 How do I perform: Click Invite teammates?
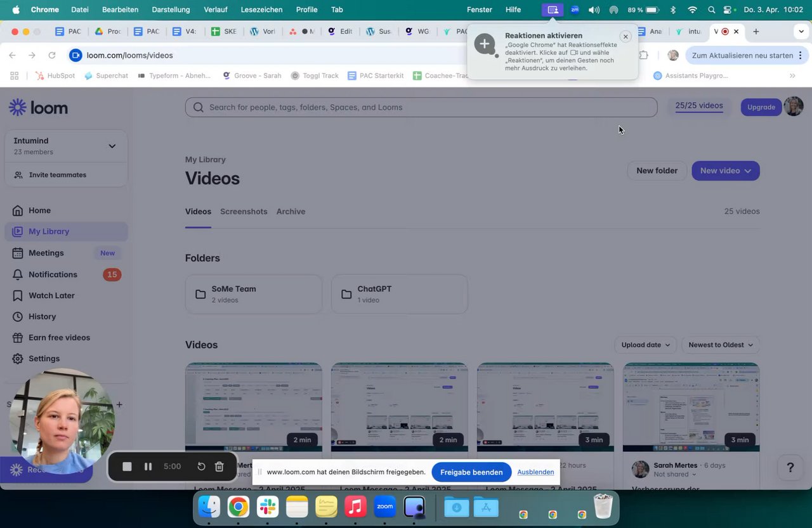[58, 175]
